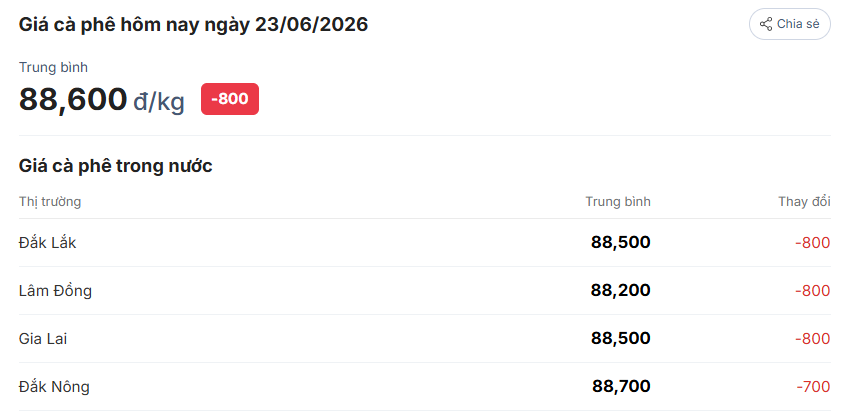Click the -700 change for Đắk Nông
The width and height of the screenshot is (857, 418).
[813, 387]
